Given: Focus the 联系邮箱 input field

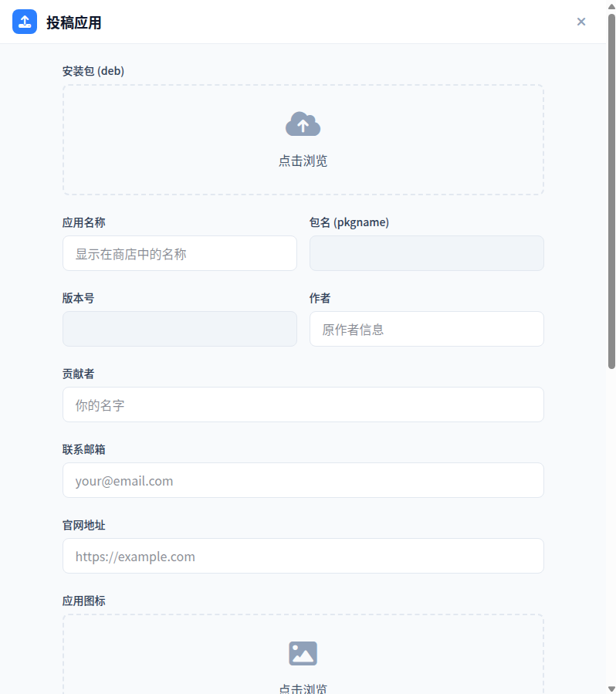Looking at the screenshot, I should point(303,480).
